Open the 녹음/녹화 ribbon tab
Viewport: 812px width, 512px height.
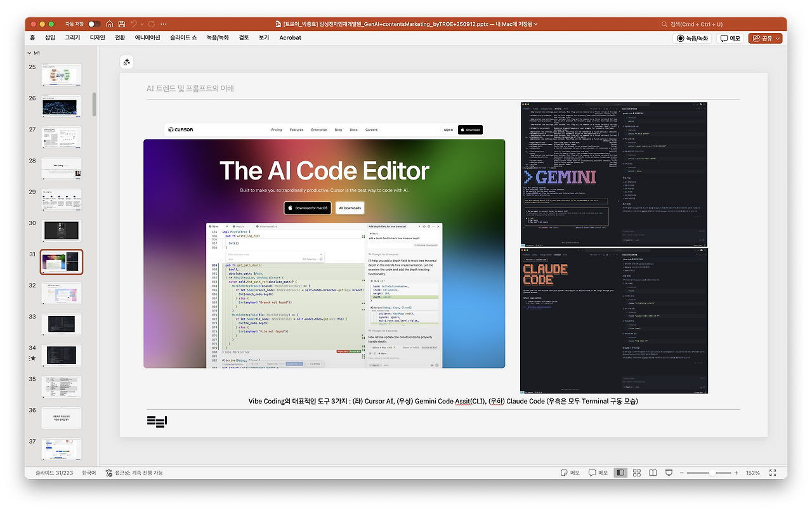218,38
